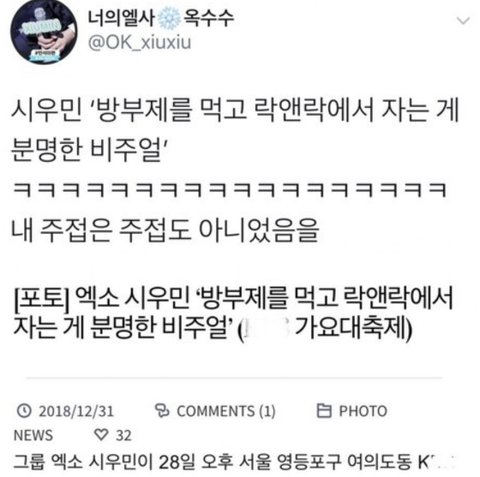This screenshot has width=480, height=477.
Task: Click the article body text starting 그룹 엑소
Action: point(233,461)
